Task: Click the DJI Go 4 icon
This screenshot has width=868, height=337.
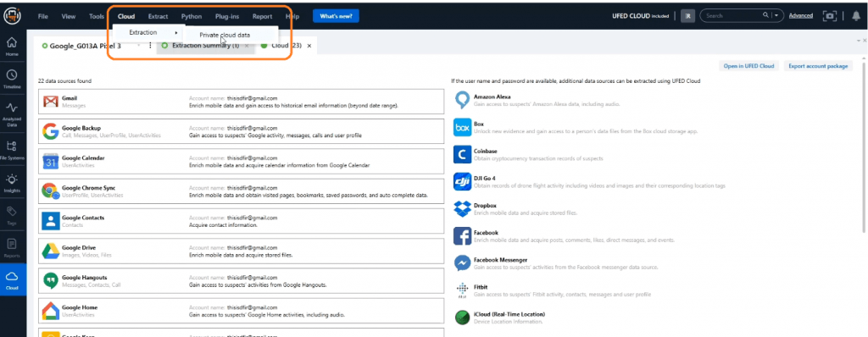Action: tap(462, 181)
